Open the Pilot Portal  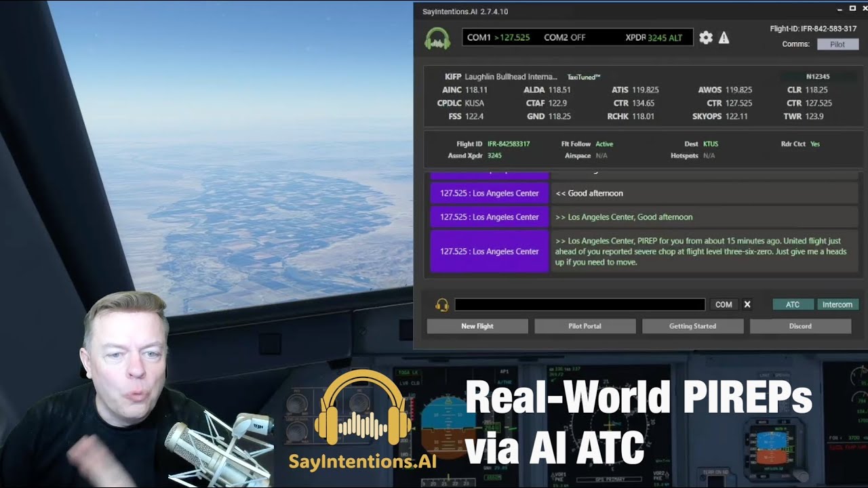coord(585,326)
